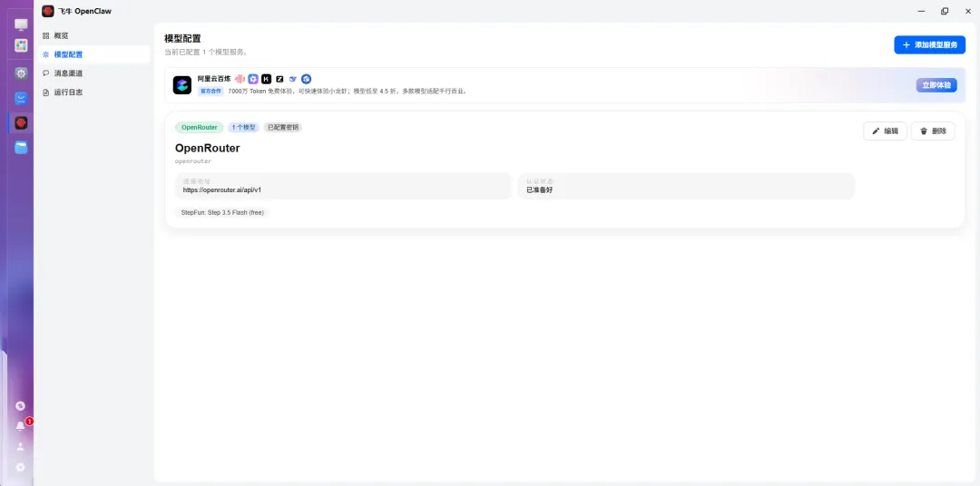Click the 当前已配置 1 个模型服务 subtitle

coord(206,53)
